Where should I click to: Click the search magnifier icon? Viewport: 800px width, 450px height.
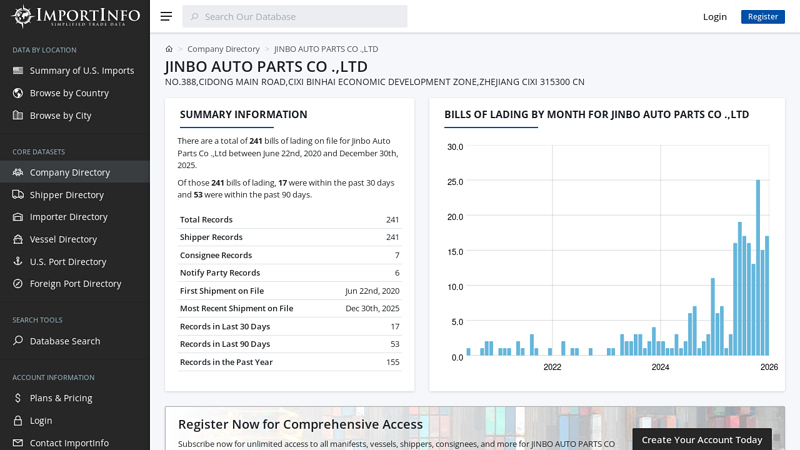(x=191, y=16)
